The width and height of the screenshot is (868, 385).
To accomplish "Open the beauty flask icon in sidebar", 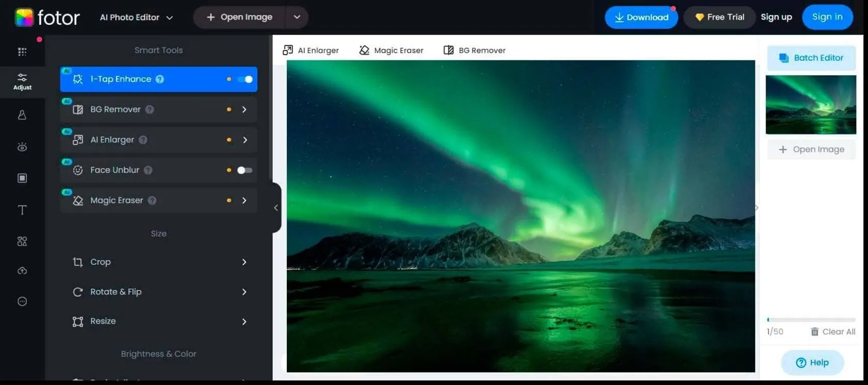I will [x=22, y=115].
